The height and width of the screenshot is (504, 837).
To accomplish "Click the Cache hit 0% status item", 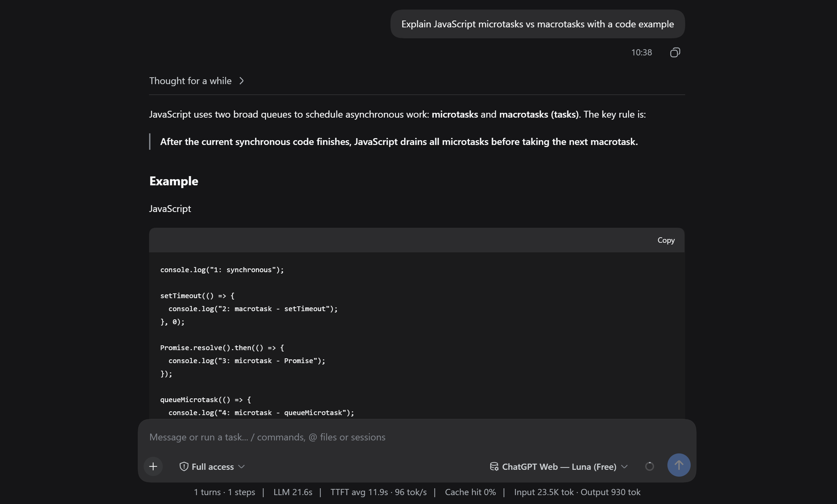I will click(x=470, y=492).
